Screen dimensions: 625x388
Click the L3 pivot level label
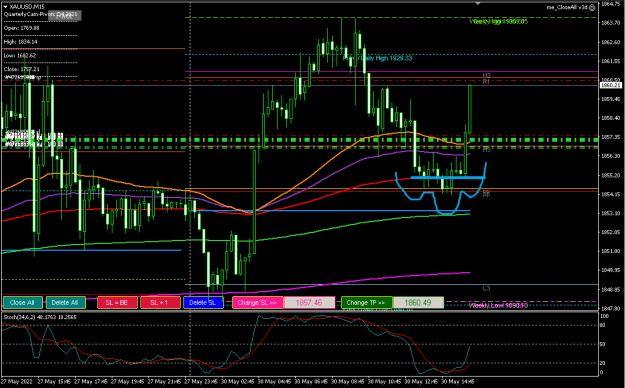(486, 288)
